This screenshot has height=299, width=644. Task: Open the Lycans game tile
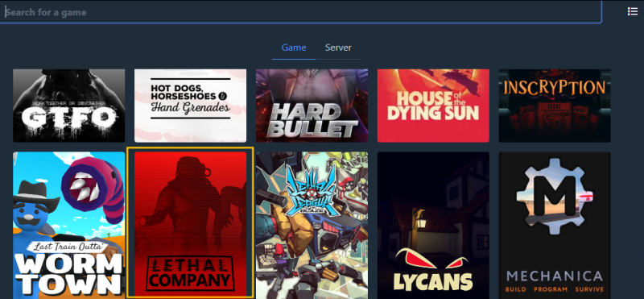click(x=433, y=226)
